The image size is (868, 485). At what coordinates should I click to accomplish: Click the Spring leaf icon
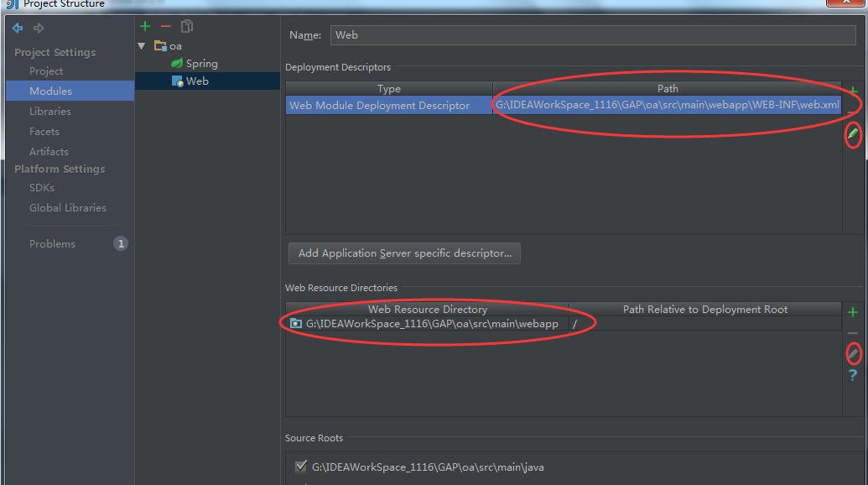click(x=177, y=64)
